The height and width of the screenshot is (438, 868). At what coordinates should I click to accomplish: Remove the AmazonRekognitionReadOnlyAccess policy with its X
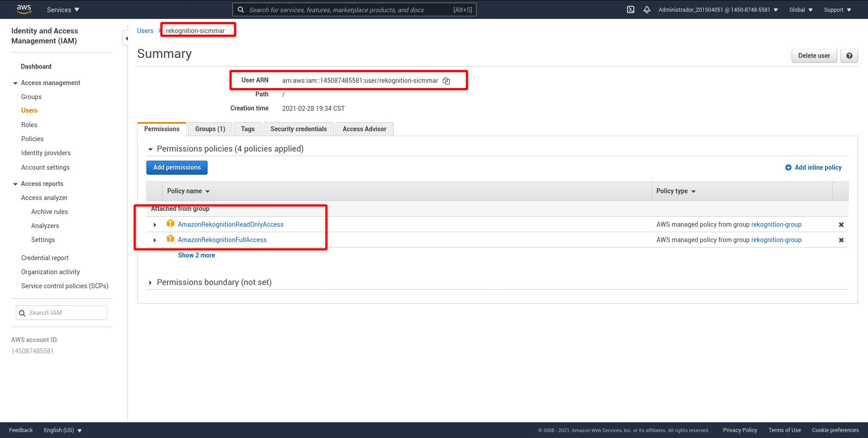(x=841, y=224)
